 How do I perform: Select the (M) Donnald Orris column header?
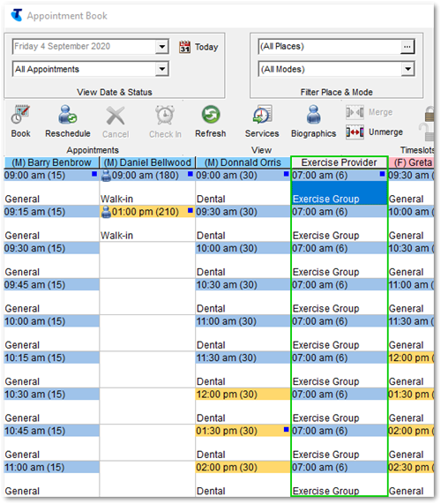pyautogui.click(x=243, y=162)
